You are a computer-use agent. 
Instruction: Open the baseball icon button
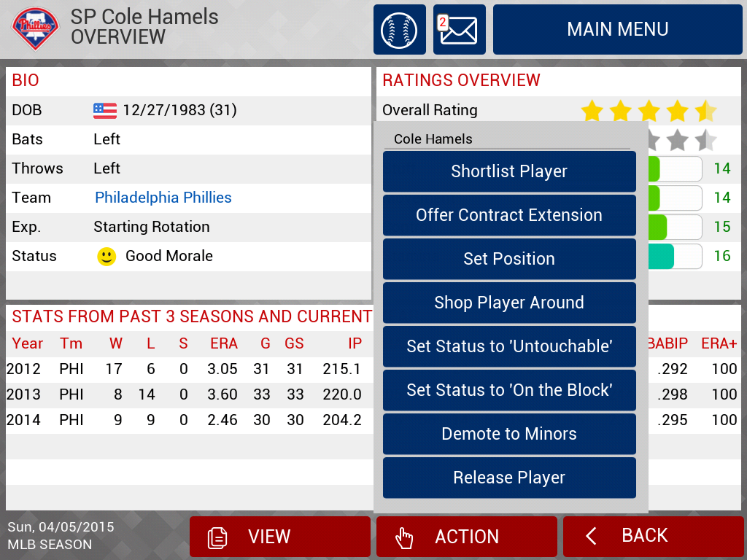[399, 29]
